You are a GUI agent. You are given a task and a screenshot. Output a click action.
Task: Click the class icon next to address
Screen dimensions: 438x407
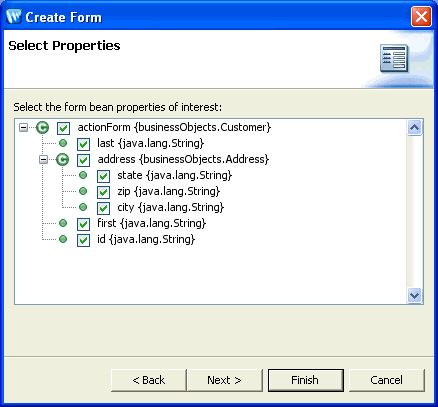(x=62, y=159)
